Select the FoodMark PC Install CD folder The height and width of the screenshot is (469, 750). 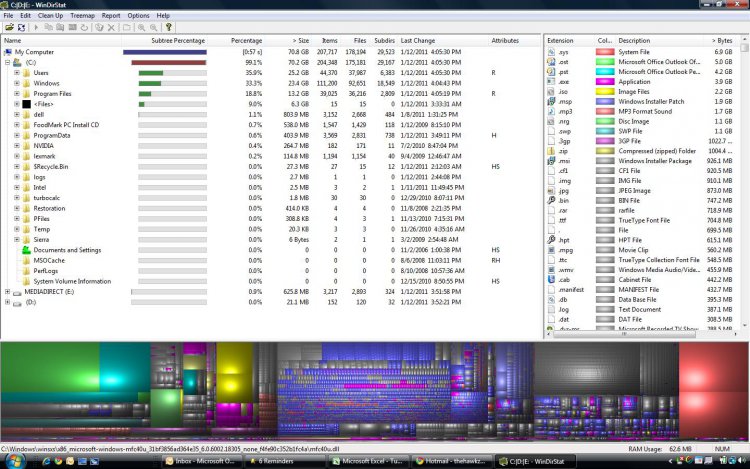[66, 125]
